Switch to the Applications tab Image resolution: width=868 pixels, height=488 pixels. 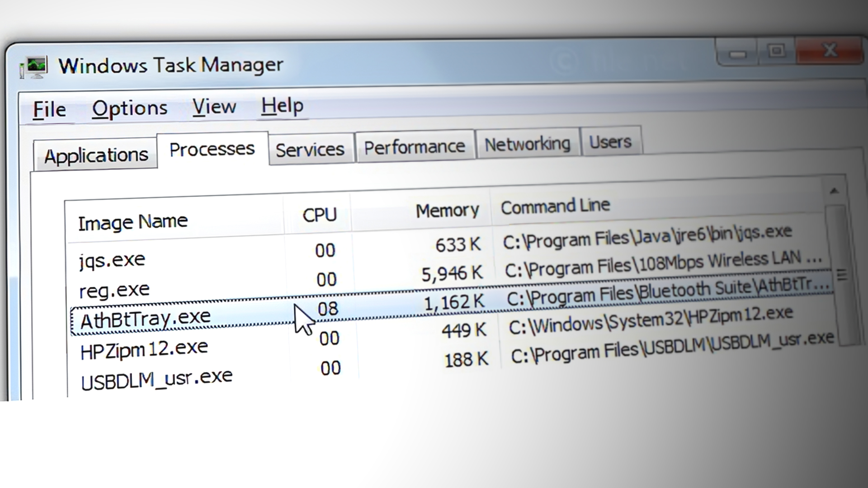pyautogui.click(x=96, y=155)
